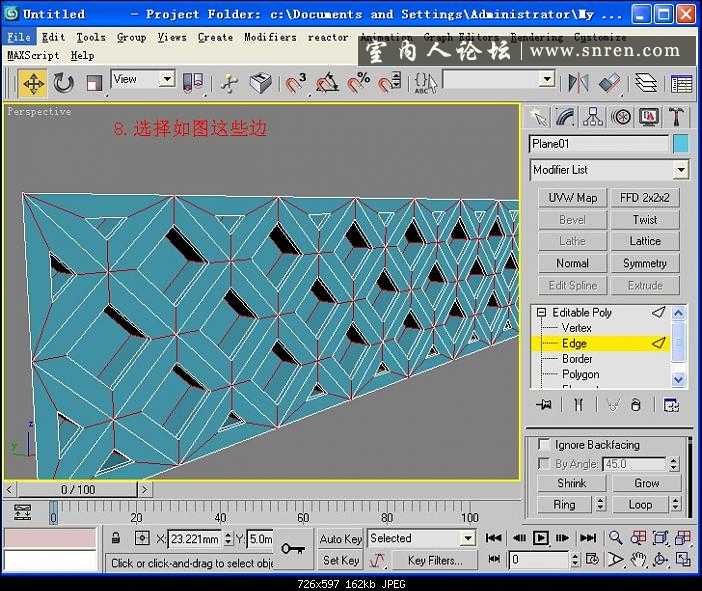Viewport: 702px width, 591px height.
Task: Click the Play Animation button
Action: pyautogui.click(x=541, y=538)
